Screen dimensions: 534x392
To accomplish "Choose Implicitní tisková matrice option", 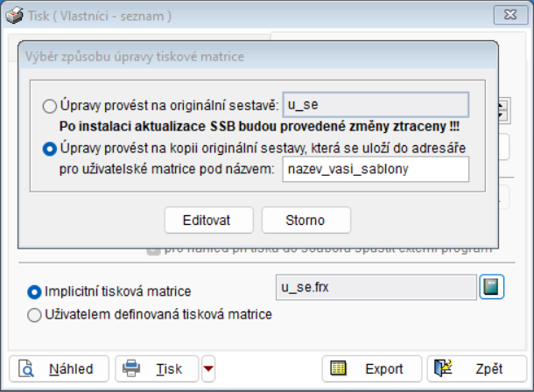I will [35, 291].
